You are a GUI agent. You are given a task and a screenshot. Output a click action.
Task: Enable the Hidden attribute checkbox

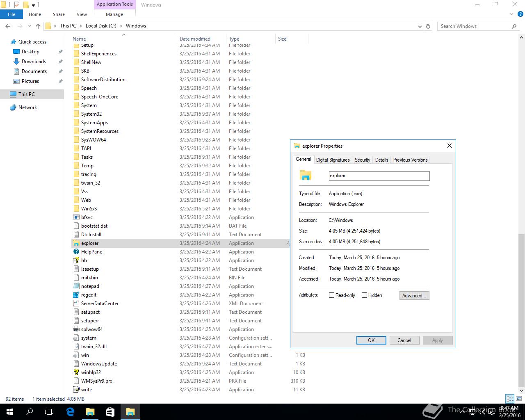click(364, 295)
